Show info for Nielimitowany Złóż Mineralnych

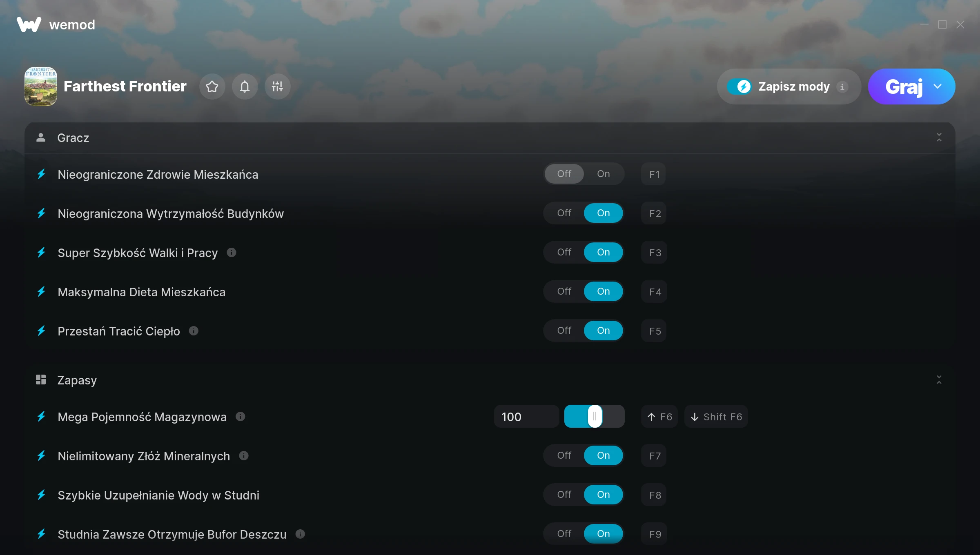coord(244,456)
